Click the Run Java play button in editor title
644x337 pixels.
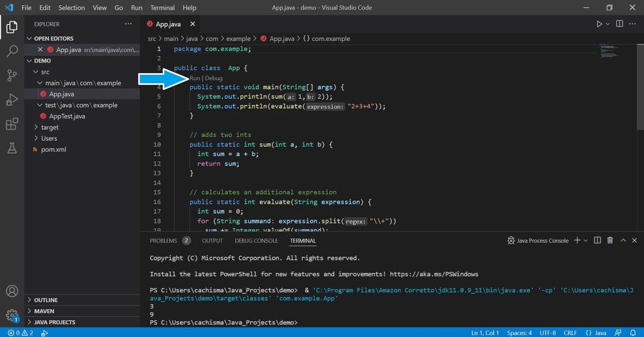click(x=599, y=24)
